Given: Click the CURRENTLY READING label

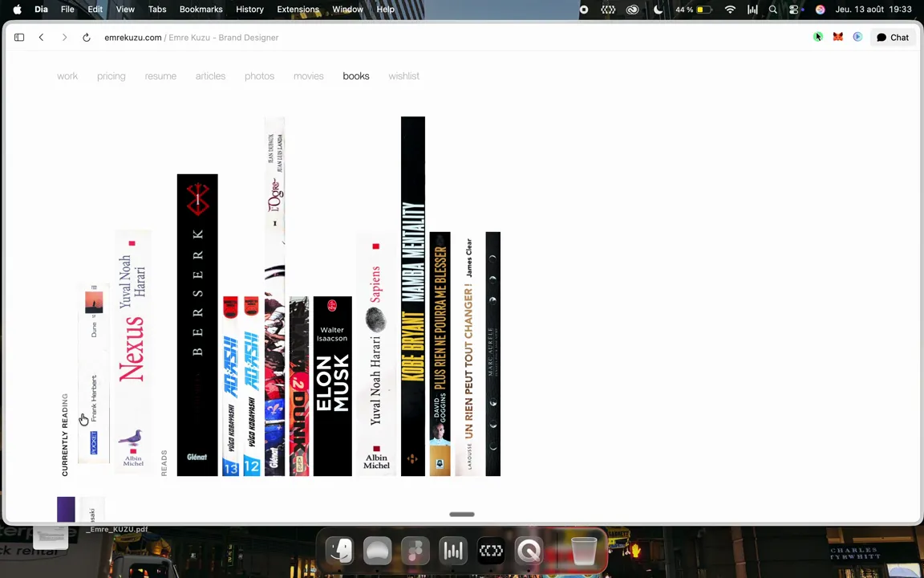Looking at the screenshot, I should [65, 434].
